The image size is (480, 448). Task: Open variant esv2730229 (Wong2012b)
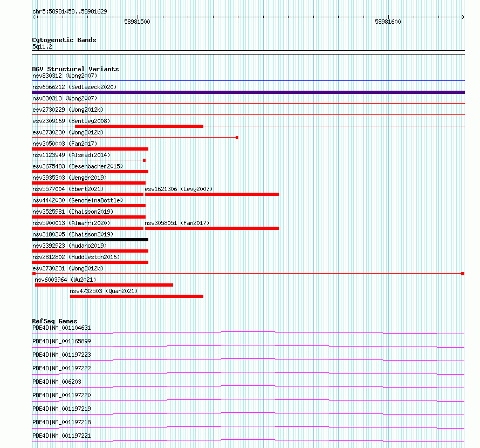pos(68,110)
